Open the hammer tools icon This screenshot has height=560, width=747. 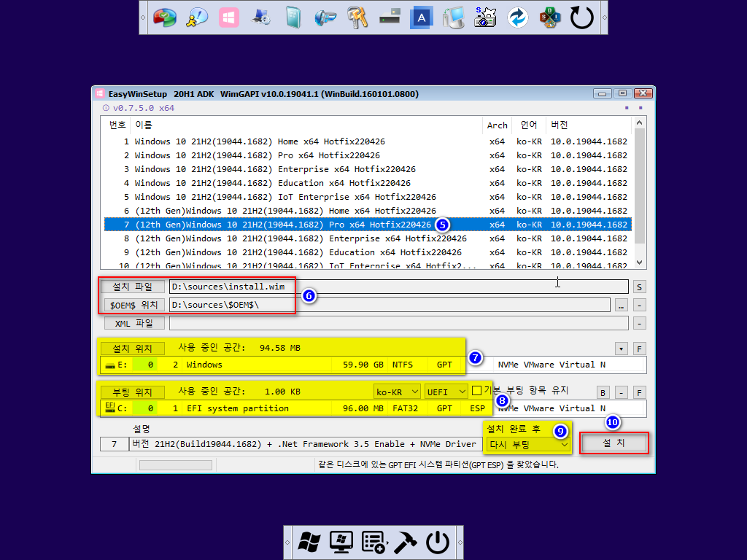[405, 542]
